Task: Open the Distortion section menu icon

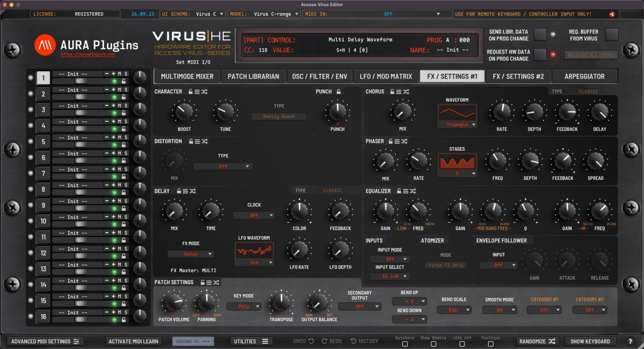Action: click(x=197, y=141)
